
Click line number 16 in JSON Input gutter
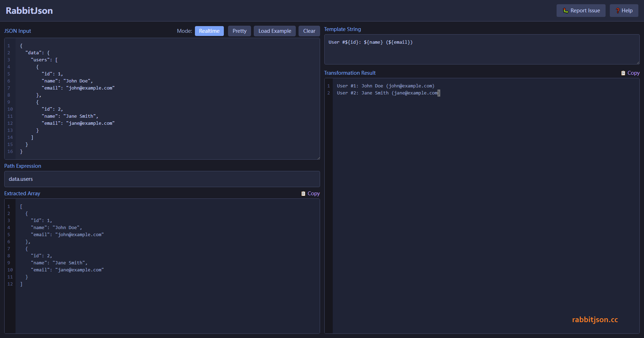(x=10, y=152)
